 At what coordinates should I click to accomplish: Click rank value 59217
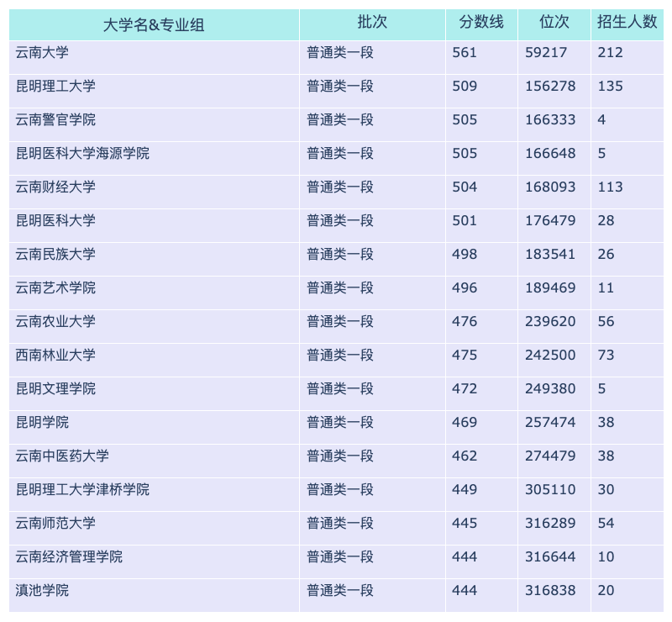(x=546, y=53)
